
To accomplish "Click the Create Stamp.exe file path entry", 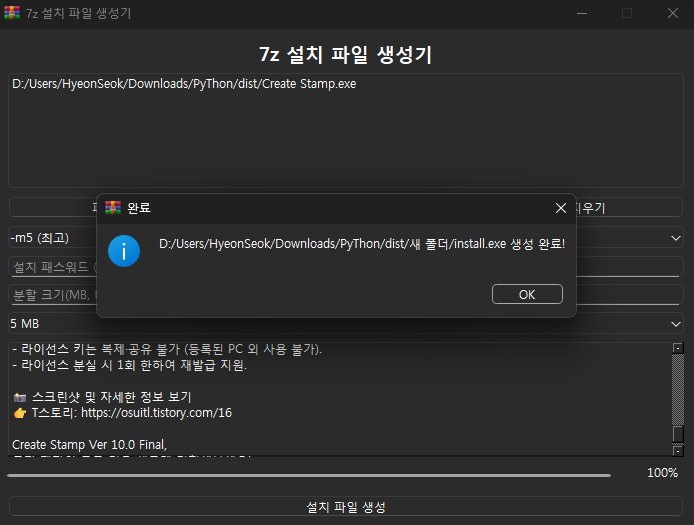I will [184, 84].
